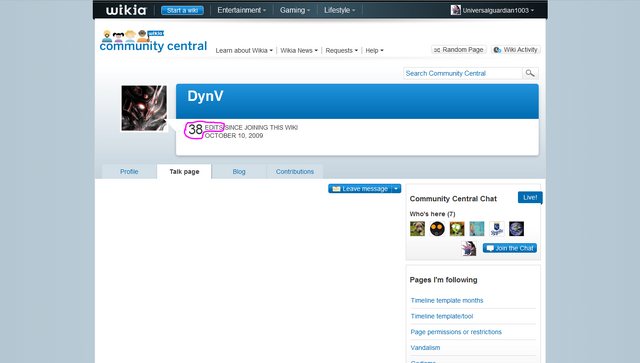640x363 pixels.
Task: Click the Start a wiki button
Action: click(182, 10)
